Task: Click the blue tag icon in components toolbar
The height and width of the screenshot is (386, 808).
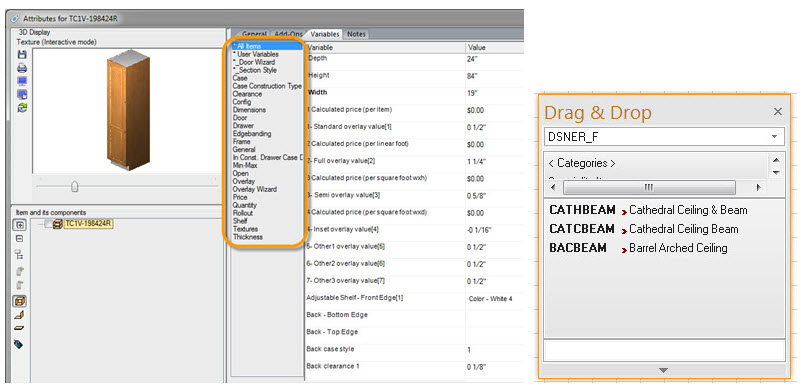Action: pos(19,344)
